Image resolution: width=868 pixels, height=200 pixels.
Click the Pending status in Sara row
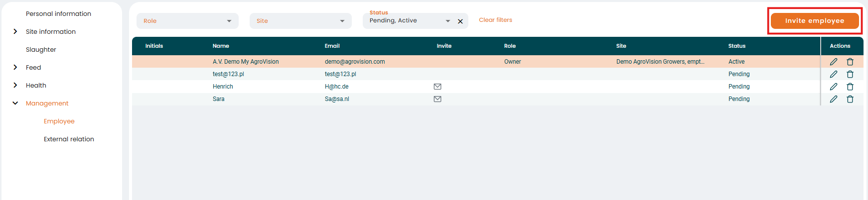pos(739,99)
